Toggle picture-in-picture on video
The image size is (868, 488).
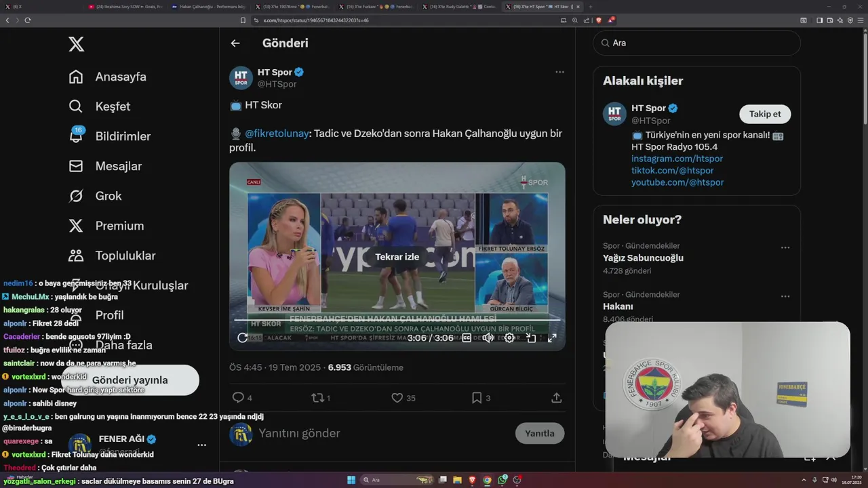coord(531,338)
